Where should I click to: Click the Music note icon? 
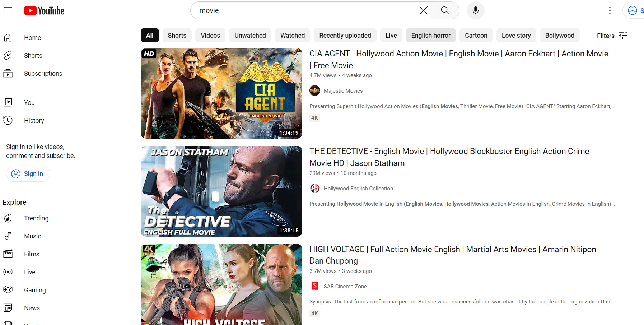(8, 236)
